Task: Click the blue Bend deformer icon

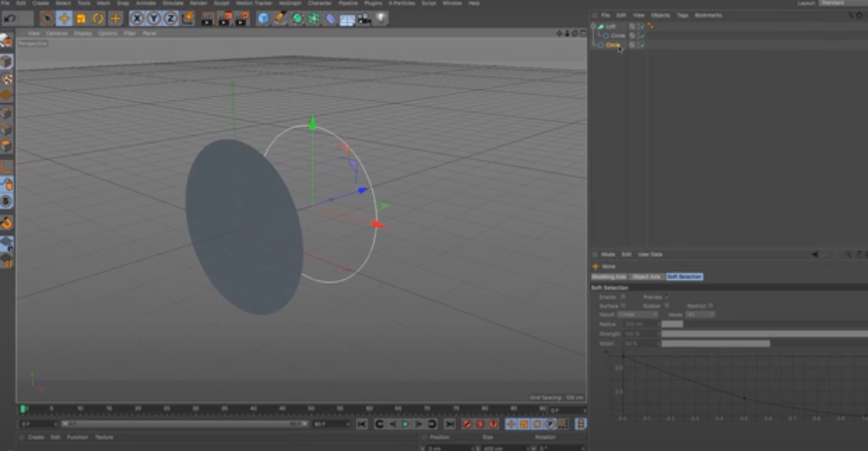Action: click(330, 19)
